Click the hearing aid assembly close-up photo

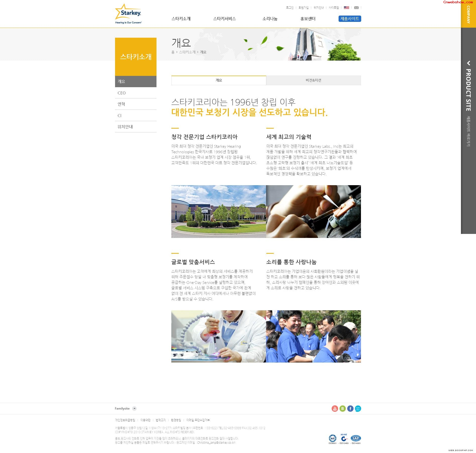click(x=313, y=212)
